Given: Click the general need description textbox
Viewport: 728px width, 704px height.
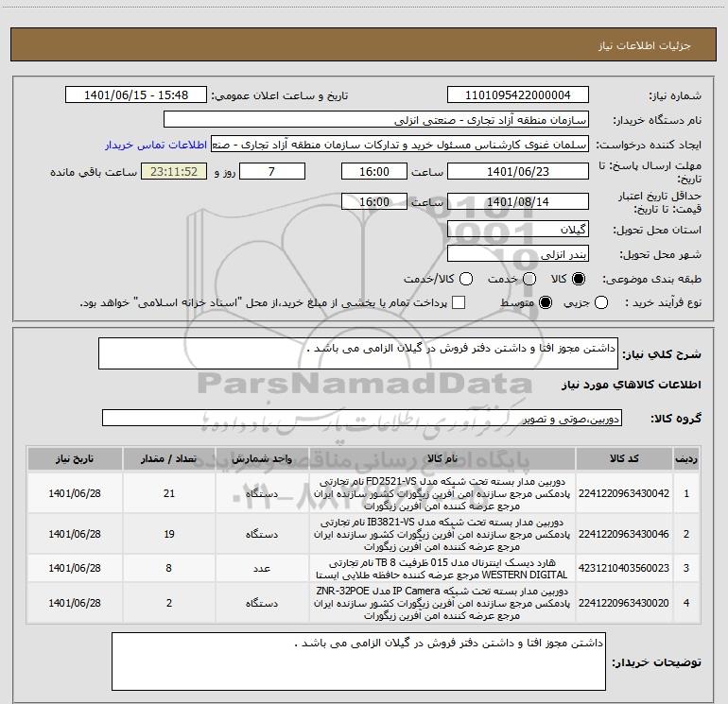Looking at the screenshot, I should point(358,353).
